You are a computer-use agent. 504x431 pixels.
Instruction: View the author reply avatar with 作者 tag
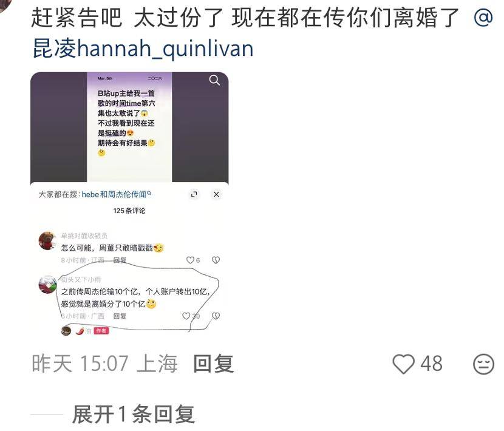click(x=66, y=330)
